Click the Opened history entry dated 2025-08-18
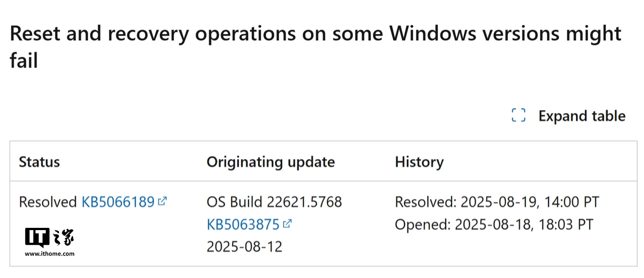This screenshot has width=644, height=278. click(493, 224)
